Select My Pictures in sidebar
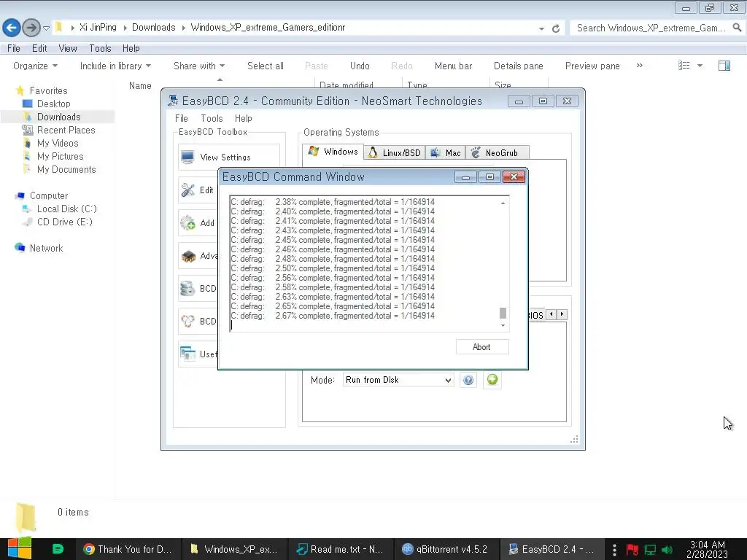747x560 pixels. point(60,156)
